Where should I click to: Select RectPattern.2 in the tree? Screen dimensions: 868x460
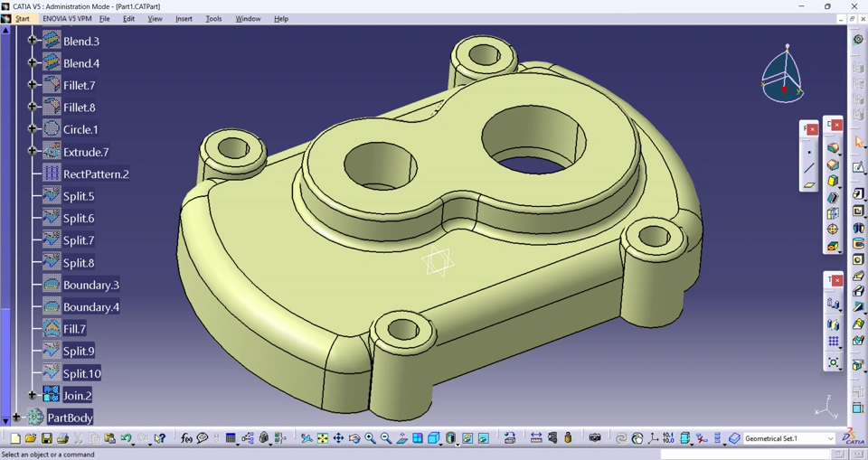(x=96, y=174)
